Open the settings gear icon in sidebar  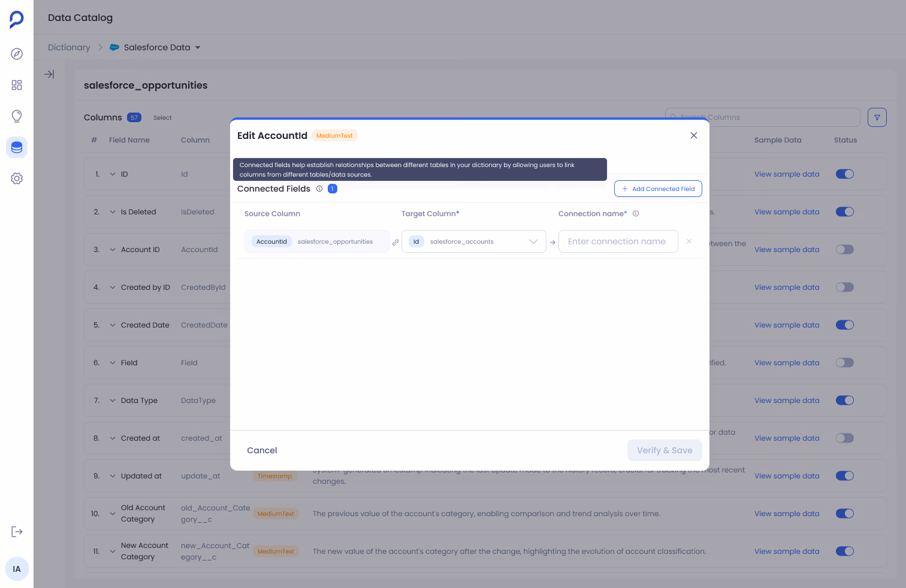click(17, 178)
